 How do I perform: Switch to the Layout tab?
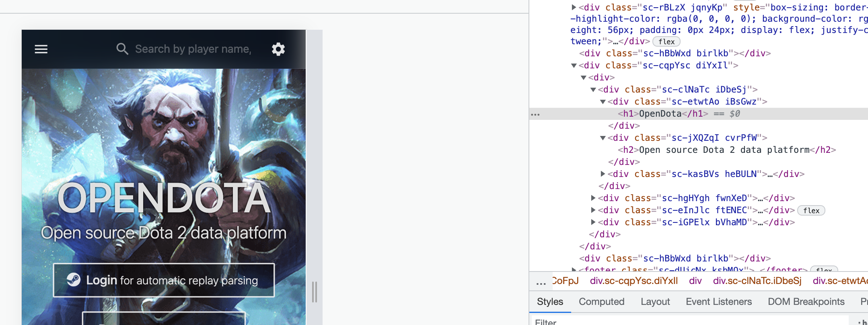(x=655, y=302)
